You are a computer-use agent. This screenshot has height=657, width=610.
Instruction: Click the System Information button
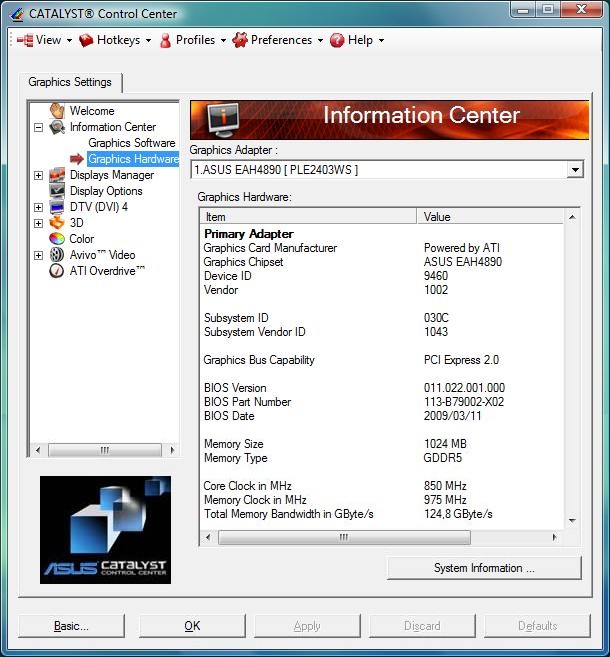pos(484,568)
